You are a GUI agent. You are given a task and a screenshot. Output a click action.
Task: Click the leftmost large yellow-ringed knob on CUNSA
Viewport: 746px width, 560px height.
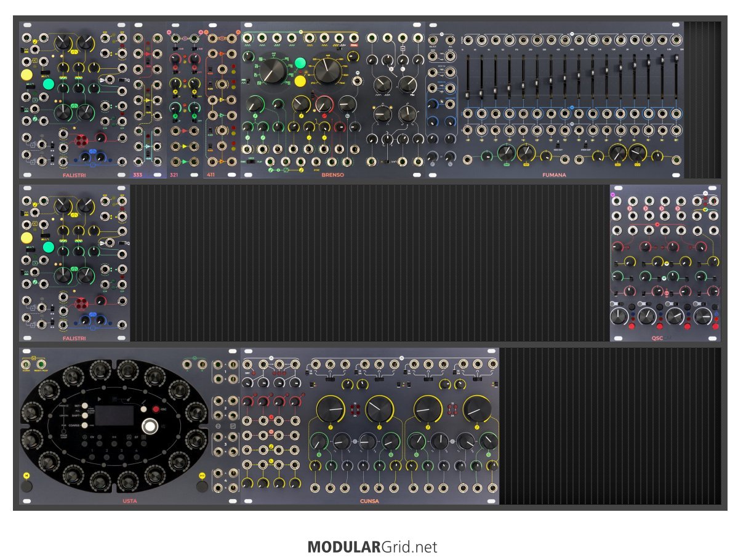331,409
